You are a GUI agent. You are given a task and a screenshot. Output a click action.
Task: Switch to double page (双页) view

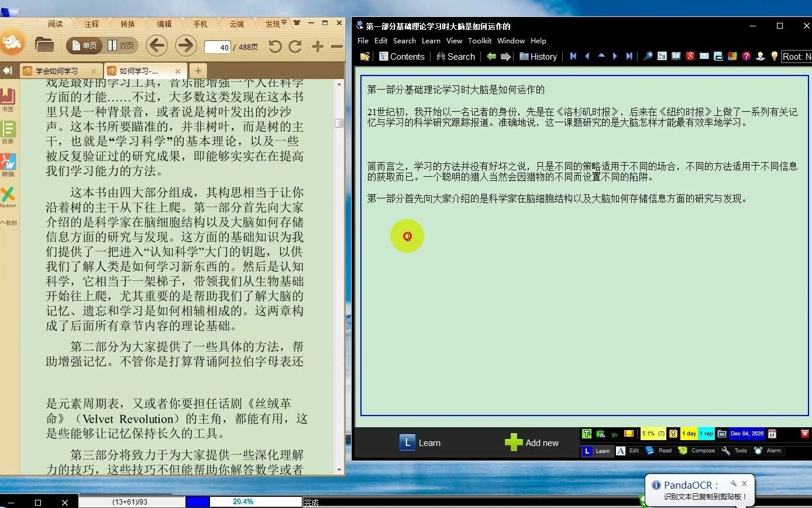121,46
